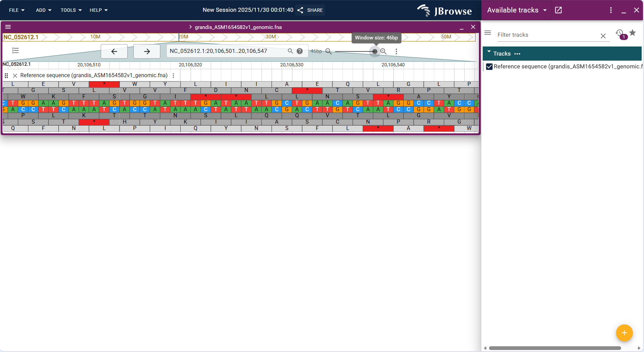Click the favorite tracks star icon

[633, 33]
